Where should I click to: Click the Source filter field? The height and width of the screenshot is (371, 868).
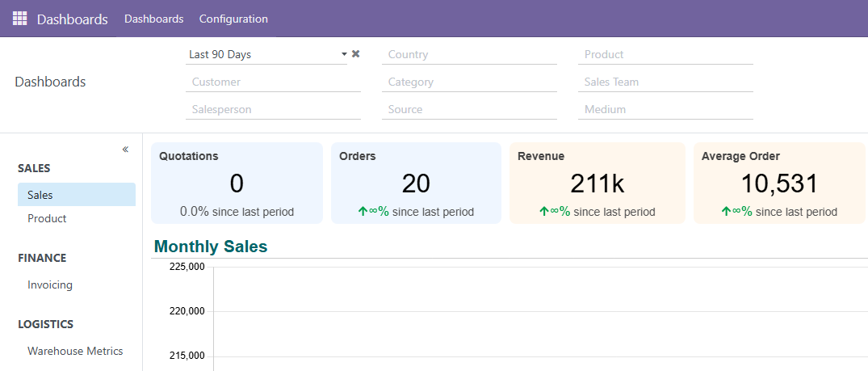[469, 110]
